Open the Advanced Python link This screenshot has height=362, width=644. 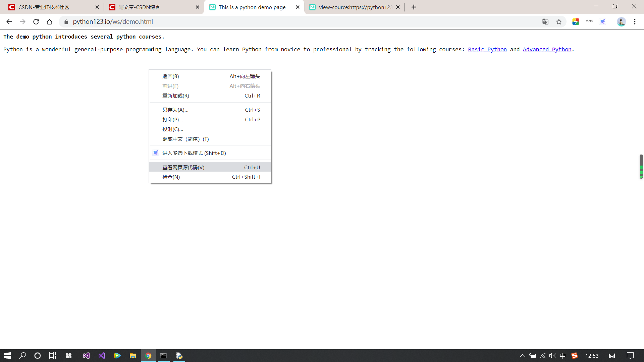547,49
